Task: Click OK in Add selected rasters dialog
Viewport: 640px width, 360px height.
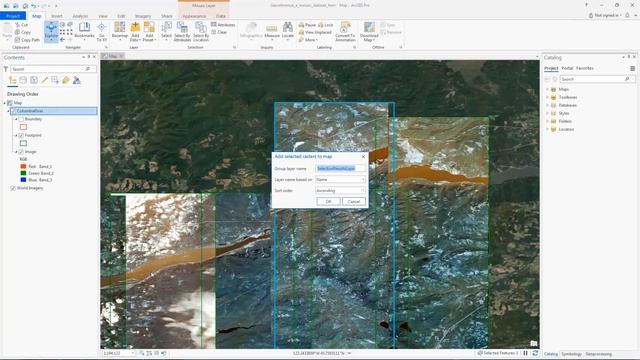Action: (x=328, y=201)
